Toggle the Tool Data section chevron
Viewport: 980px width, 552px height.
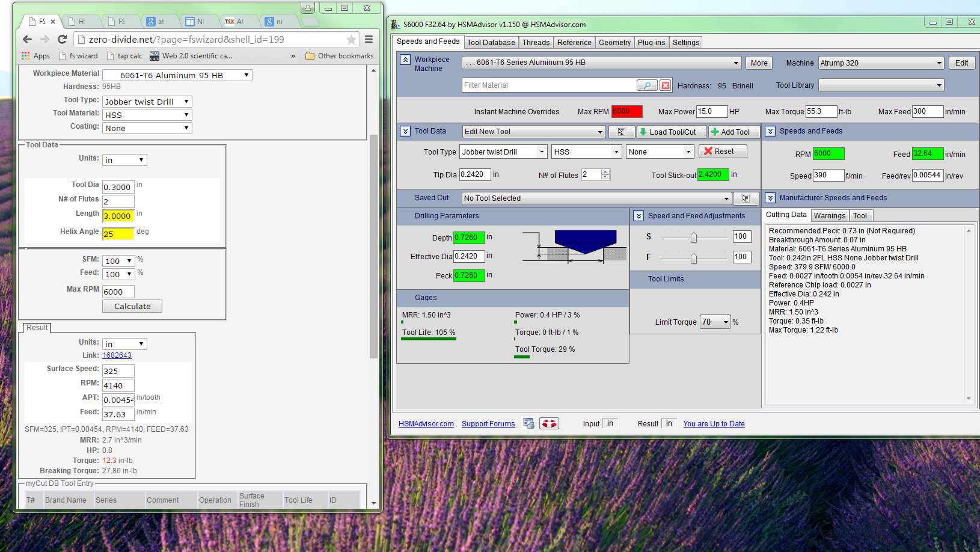tap(405, 131)
